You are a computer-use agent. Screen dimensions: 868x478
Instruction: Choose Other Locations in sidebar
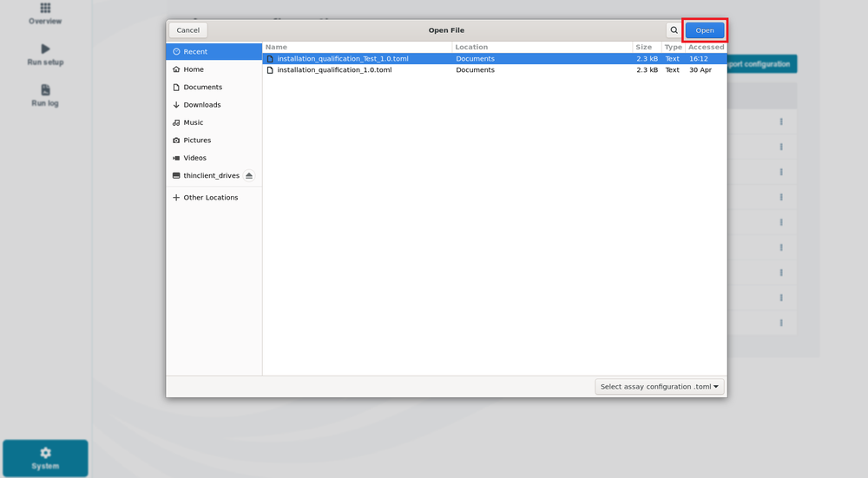click(214, 198)
